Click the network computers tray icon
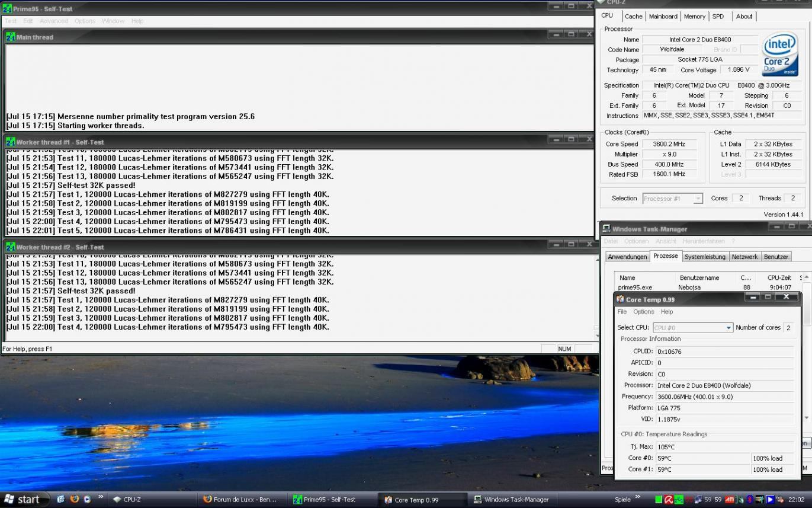This screenshot has width=812, height=508. (698, 499)
